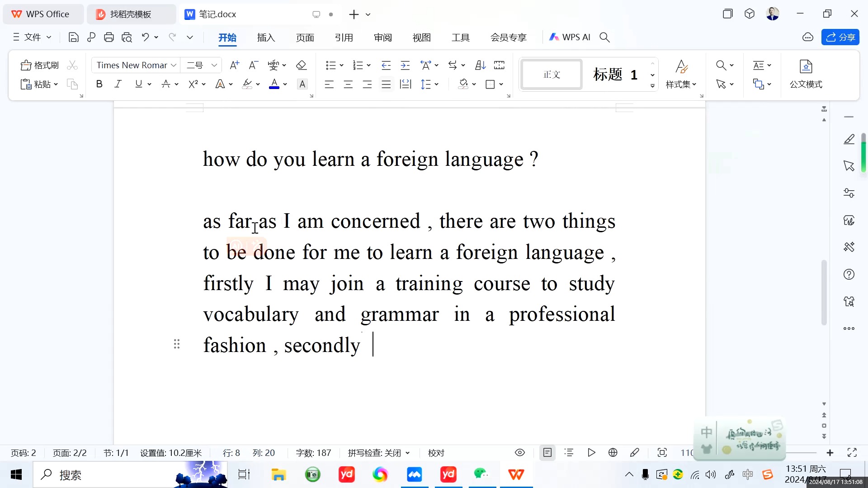Toggle character shading A icon
Screen dimensions: 868x488
click(302, 84)
